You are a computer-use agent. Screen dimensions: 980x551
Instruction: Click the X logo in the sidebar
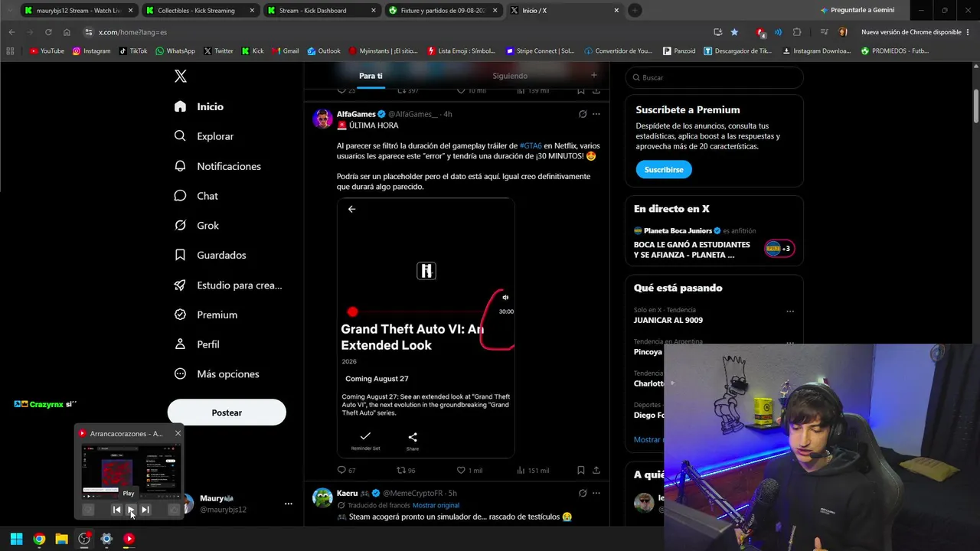click(180, 76)
